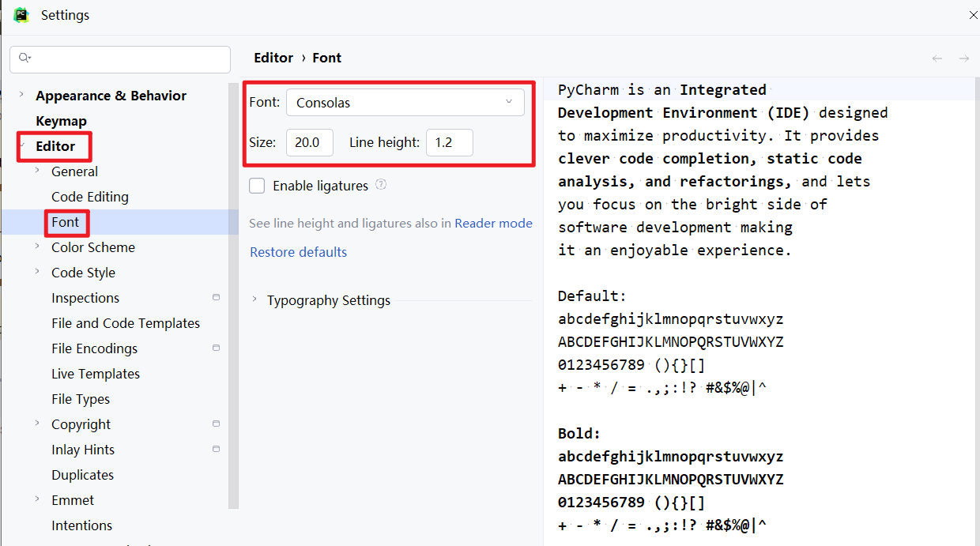980x546 pixels.
Task: Collapse the Editor section
Action: [x=22, y=145]
